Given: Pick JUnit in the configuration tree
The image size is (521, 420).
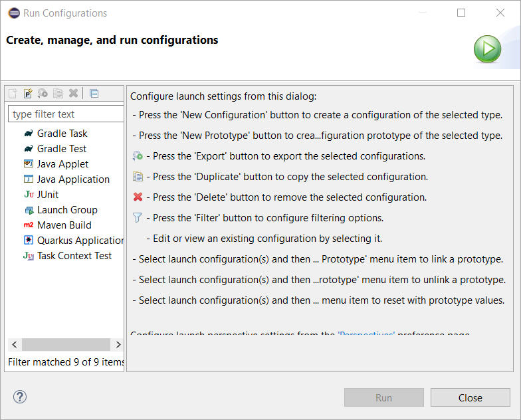Looking at the screenshot, I should (x=48, y=195).
